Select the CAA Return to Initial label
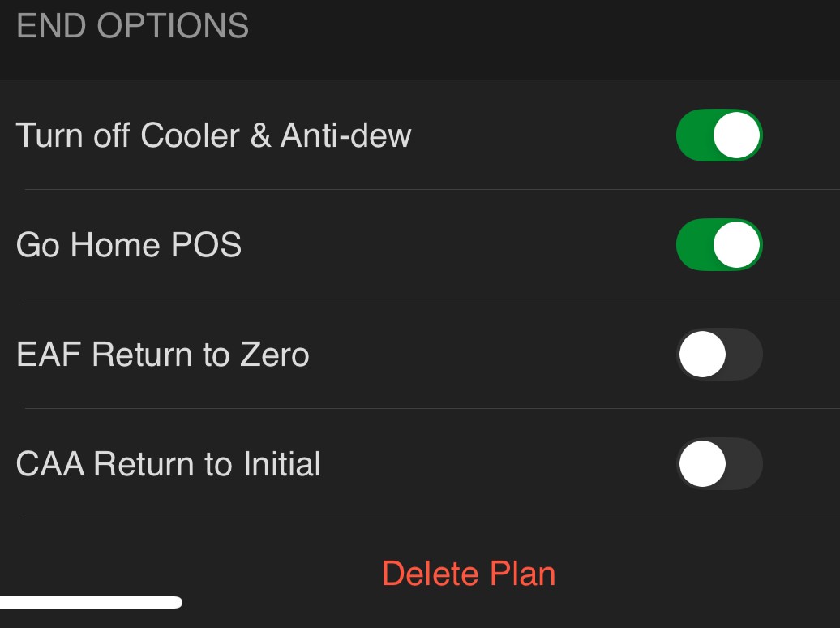 pos(168,464)
